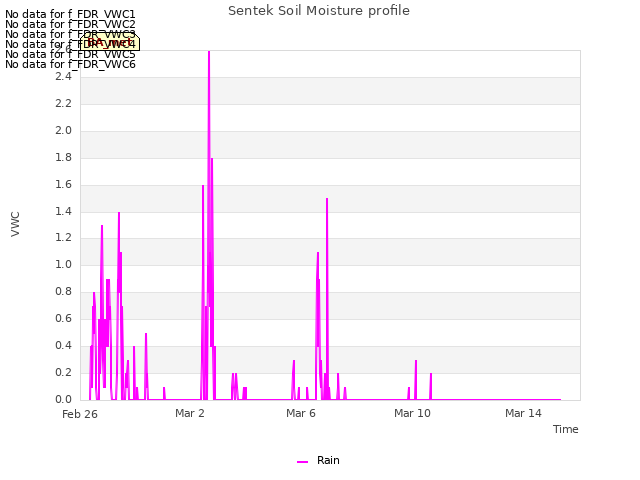
Task: Click the Mar 2 x-axis label
Action: click(x=190, y=413)
